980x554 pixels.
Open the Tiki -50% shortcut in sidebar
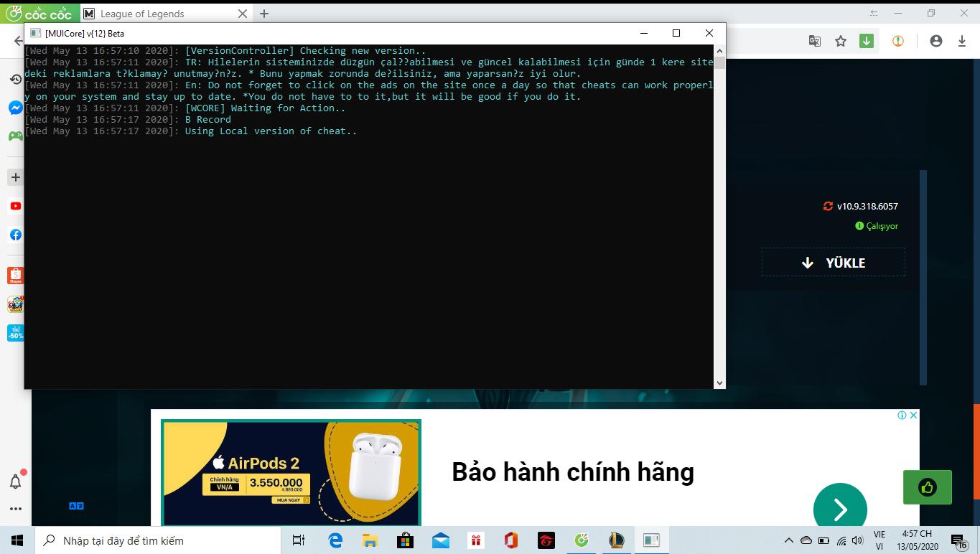pos(15,332)
